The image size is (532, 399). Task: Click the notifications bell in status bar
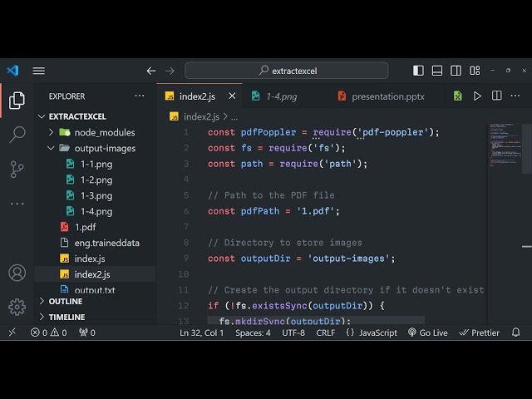click(516, 332)
